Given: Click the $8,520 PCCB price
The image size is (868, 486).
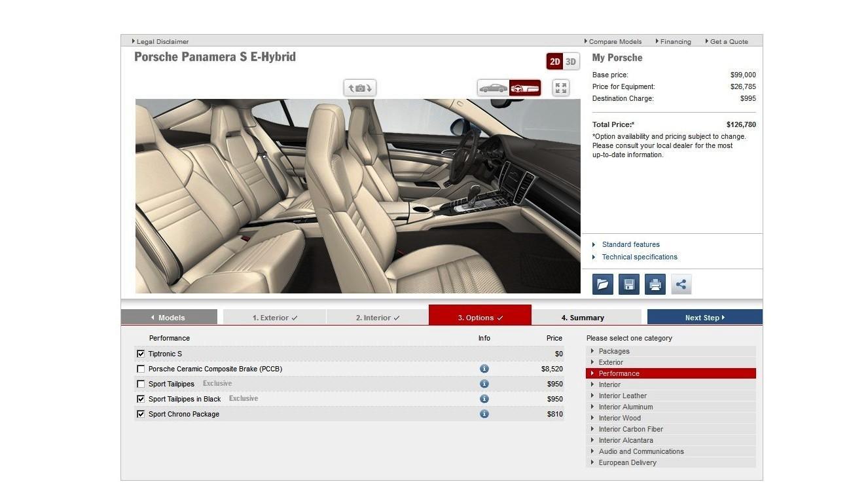Looking at the screenshot, I should (x=552, y=369).
